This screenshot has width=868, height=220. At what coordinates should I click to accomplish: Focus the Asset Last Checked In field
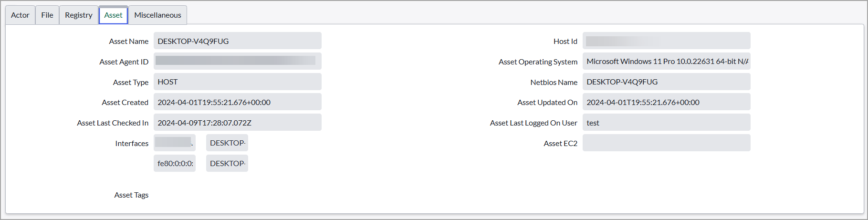click(237, 123)
